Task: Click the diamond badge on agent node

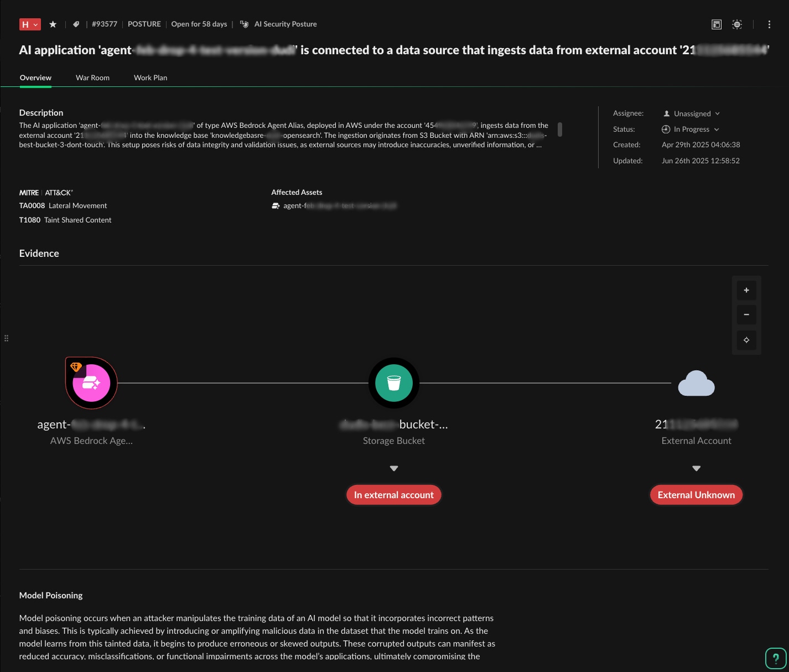Action: 76,367
